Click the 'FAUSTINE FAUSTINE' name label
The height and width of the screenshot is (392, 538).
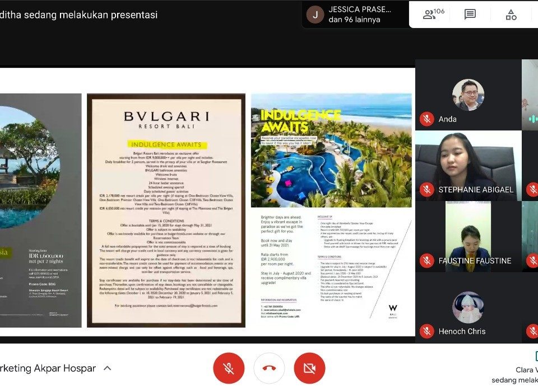pyautogui.click(x=475, y=260)
